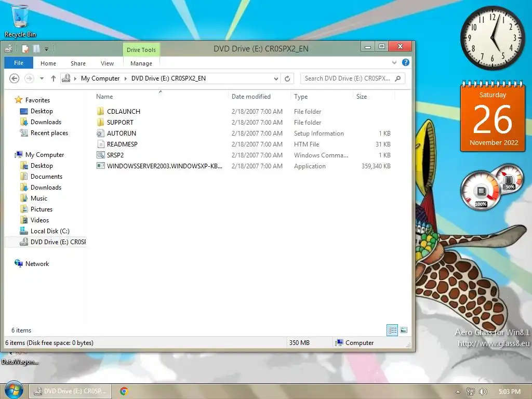Launch Google Chrome from the taskbar
This screenshot has width=532, height=399.
(x=124, y=392)
